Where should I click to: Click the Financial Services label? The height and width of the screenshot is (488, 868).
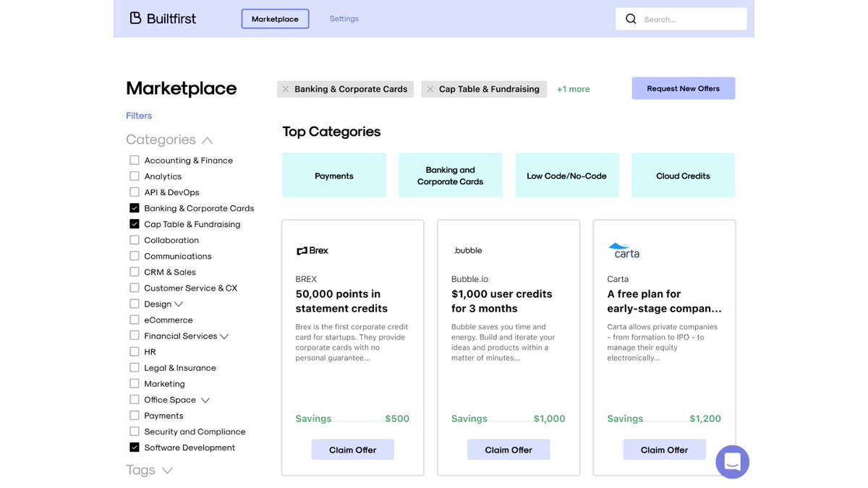181,336
